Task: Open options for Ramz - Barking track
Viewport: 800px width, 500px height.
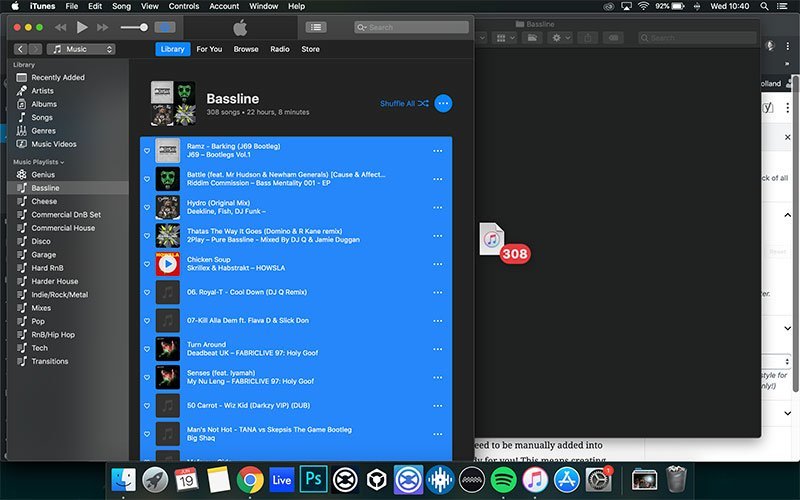Action: pos(438,151)
